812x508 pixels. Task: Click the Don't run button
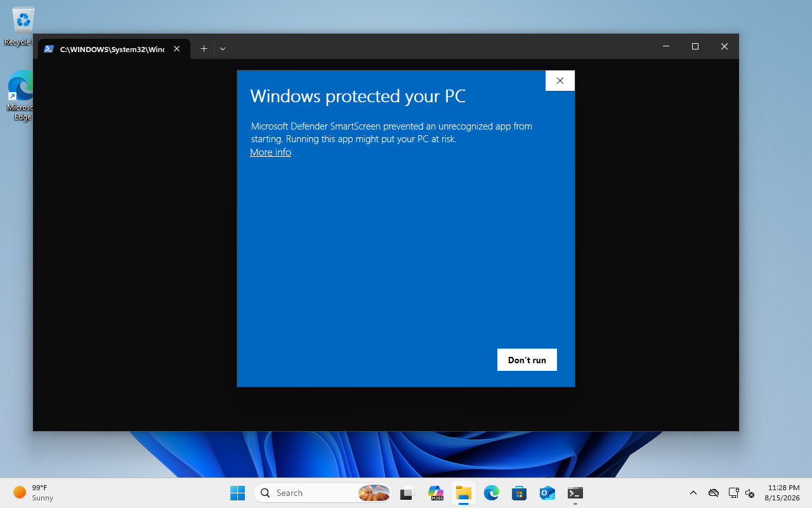(527, 360)
